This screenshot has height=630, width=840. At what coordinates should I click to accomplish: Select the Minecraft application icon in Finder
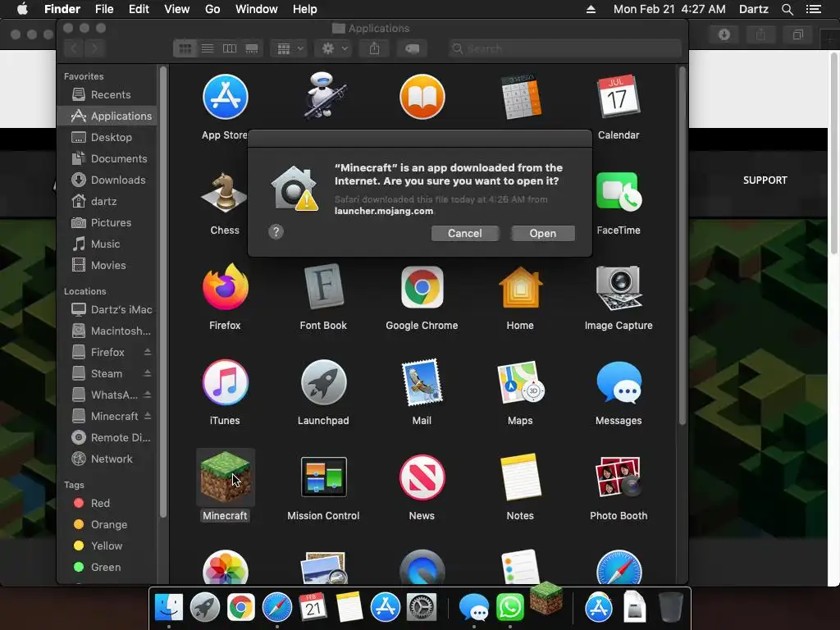(x=225, y=477)
